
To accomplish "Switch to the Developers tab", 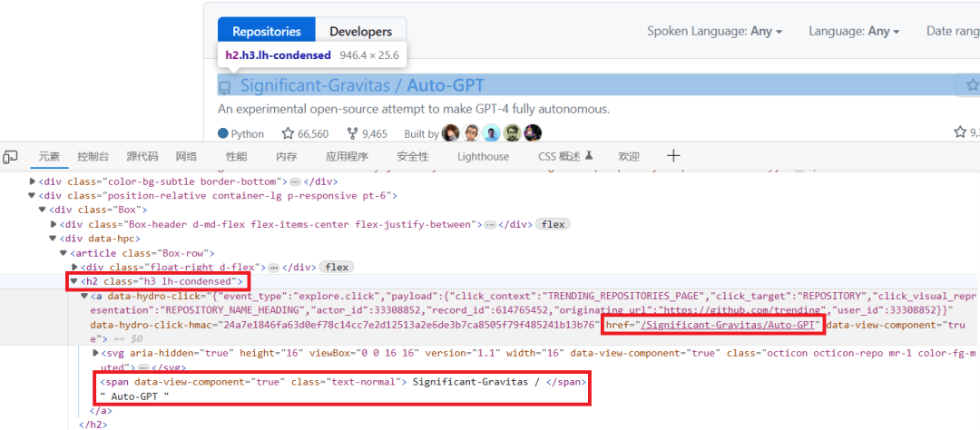I will (x=360, y=31).
